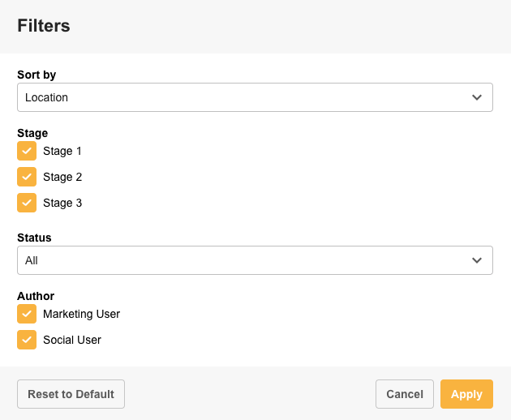Click the Stage 1 text label
511x420 pixels.
(62, 151)
